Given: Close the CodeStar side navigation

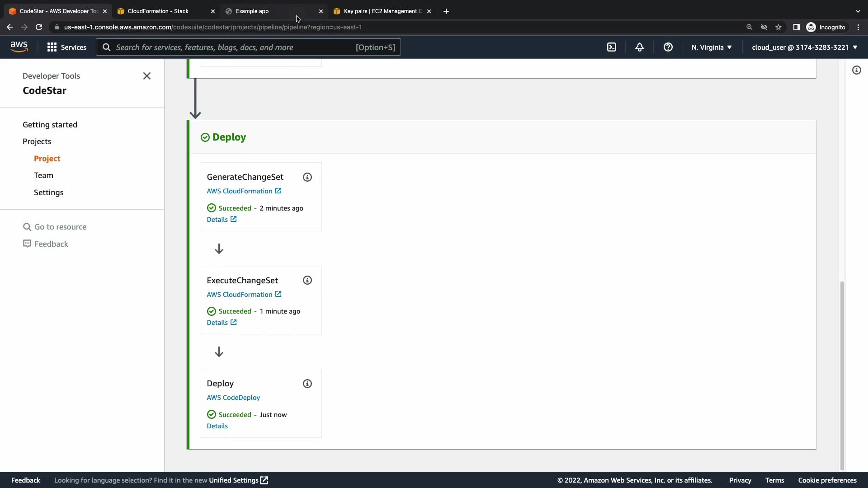Looking at the screenshot, I should tap(146, 76).
